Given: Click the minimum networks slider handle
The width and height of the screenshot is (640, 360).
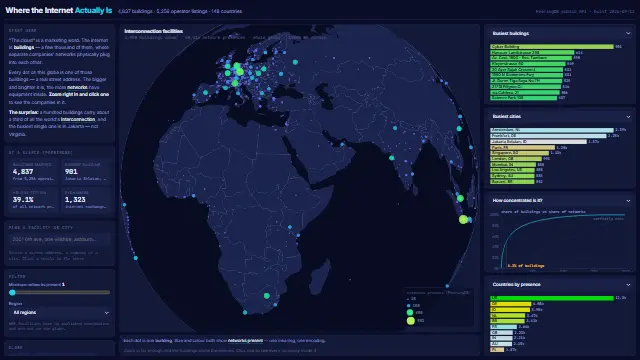Looking at the screenshot, I should (12, 292).
